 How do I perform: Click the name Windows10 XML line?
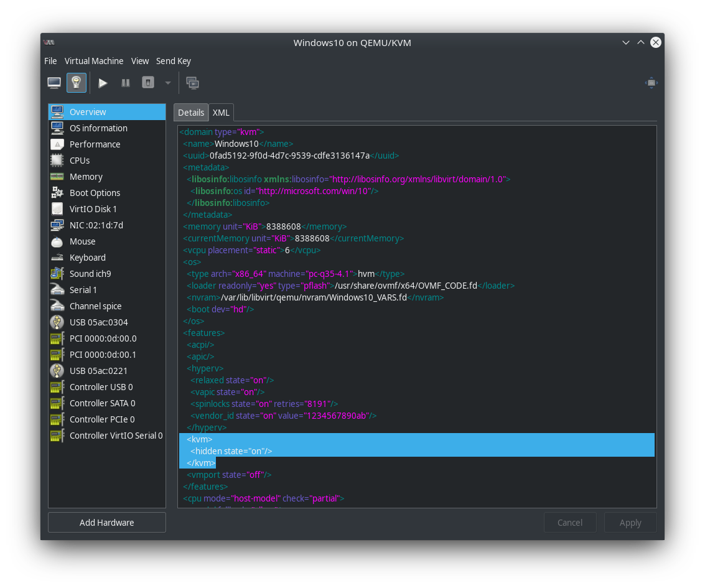click(238, 144)
